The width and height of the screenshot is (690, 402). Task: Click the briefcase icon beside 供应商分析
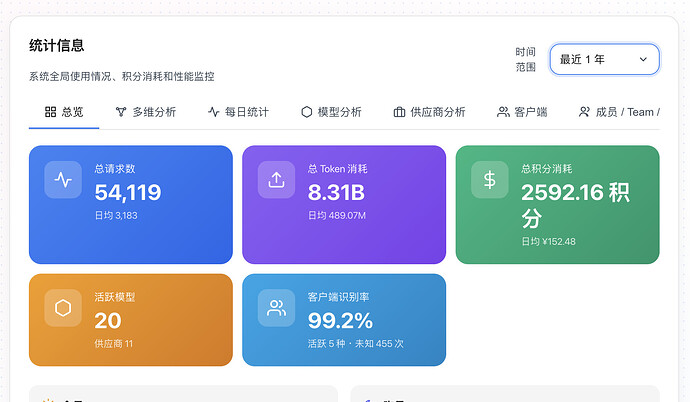tap(399, 112)
